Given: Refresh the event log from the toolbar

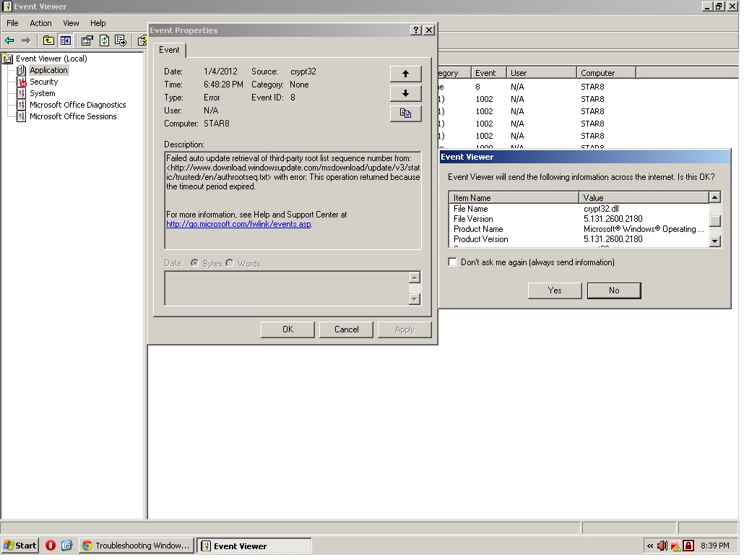Looking at the screenshot, I should coord(104,40).
